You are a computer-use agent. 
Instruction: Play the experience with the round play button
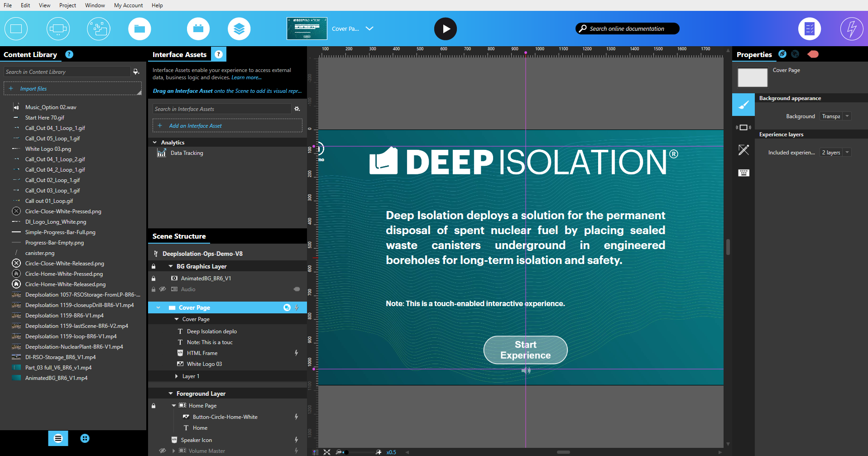coord(446,29)
